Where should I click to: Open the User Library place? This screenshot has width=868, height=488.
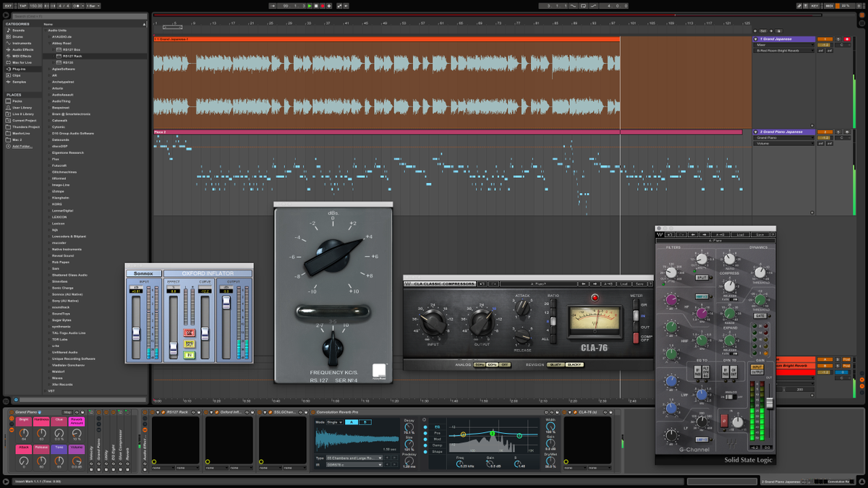click(22, 108)
